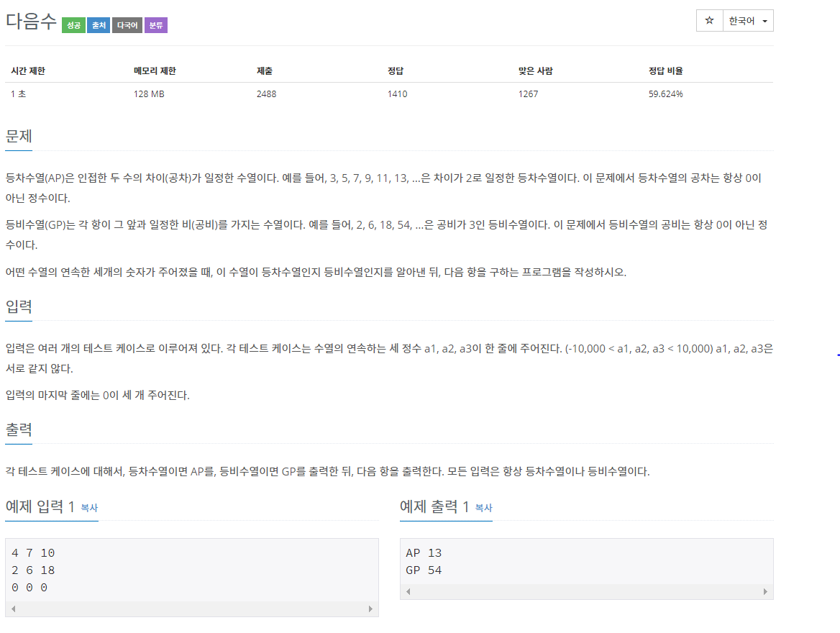The image size is (840, 633).
Task: Click the '4 7 10' input line
Action: pyautogui.click(x=33, y=552)
